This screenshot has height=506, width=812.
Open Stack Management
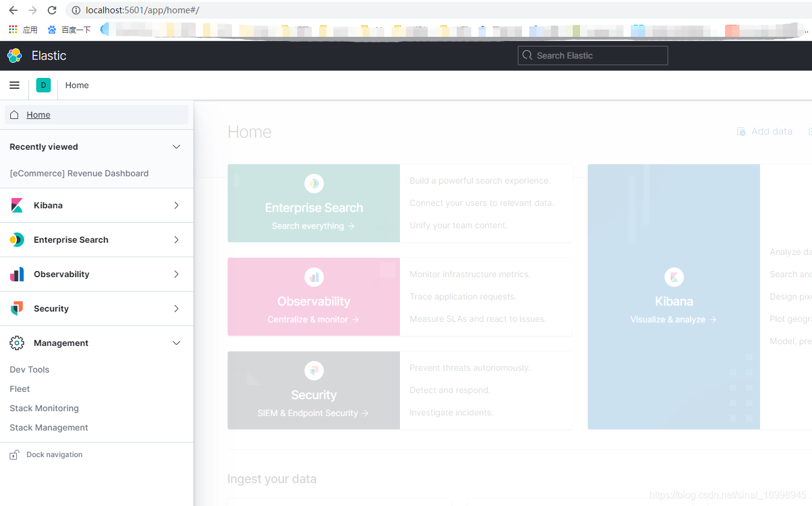[x=49, y=428]
